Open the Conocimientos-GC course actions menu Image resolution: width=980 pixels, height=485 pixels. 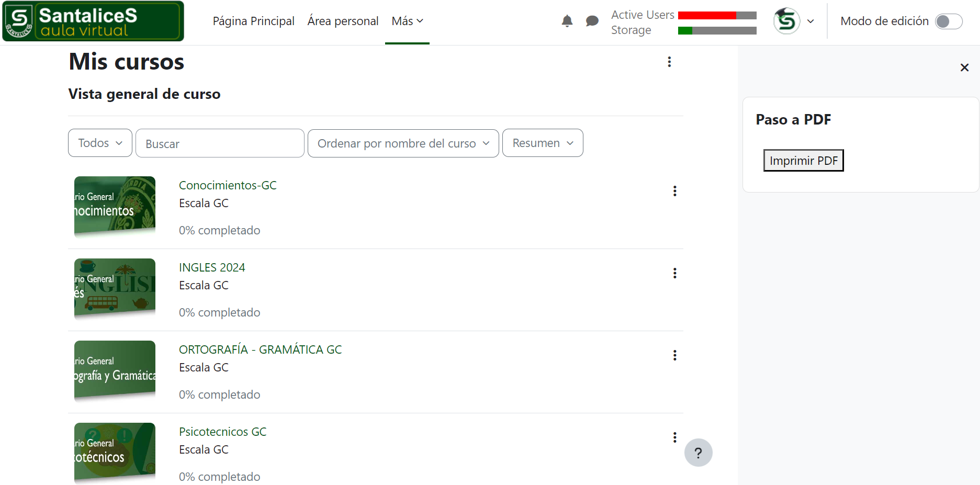(674, 191)
